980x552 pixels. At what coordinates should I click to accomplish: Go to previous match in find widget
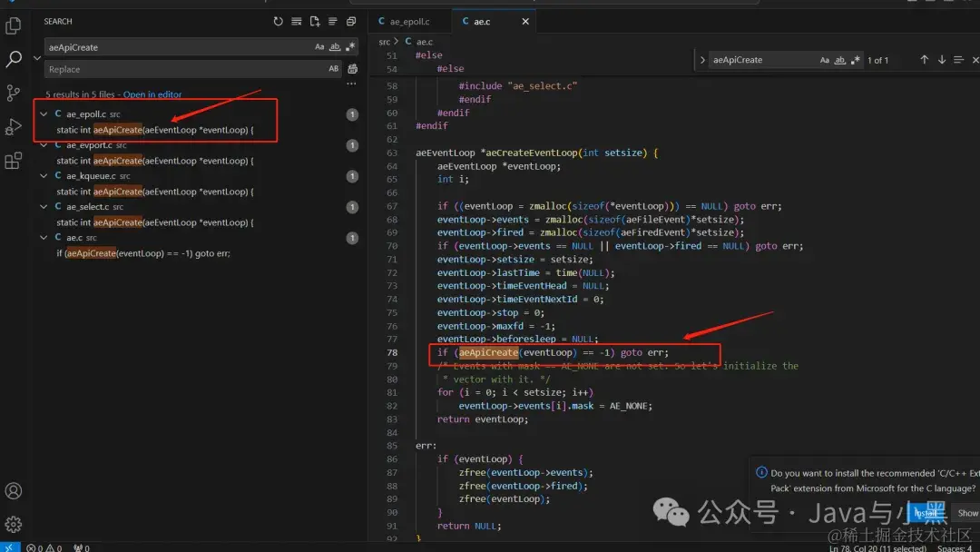point(924,59)
